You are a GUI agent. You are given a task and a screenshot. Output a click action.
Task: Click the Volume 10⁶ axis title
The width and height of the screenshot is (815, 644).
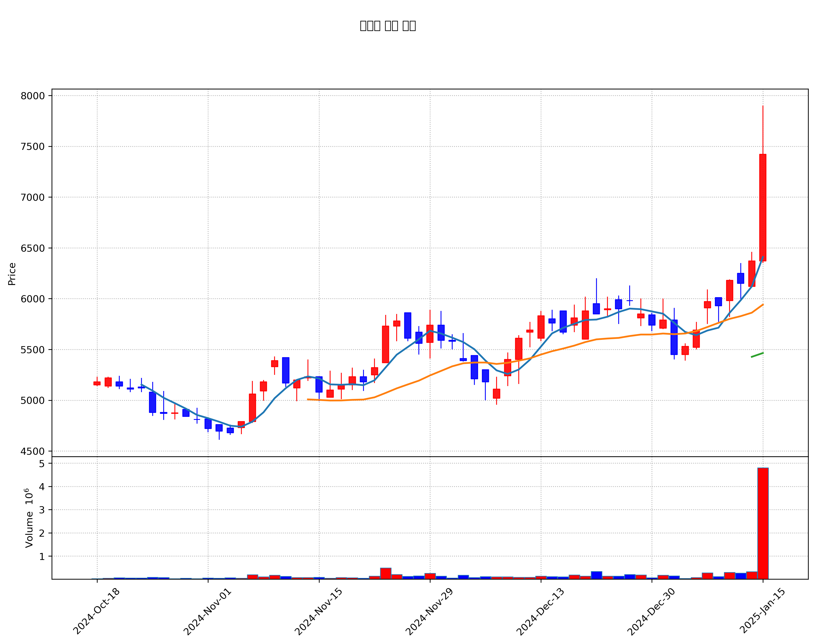click(29, 518)
